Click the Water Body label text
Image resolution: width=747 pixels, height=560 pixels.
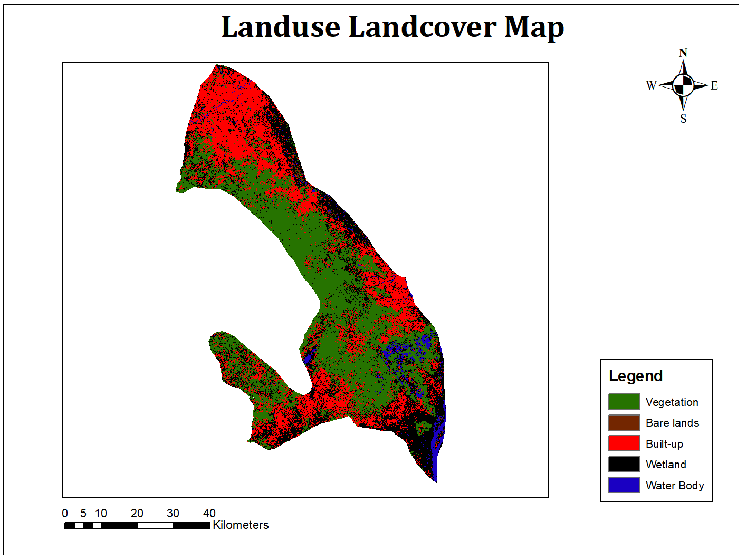[x=674, y=486]
